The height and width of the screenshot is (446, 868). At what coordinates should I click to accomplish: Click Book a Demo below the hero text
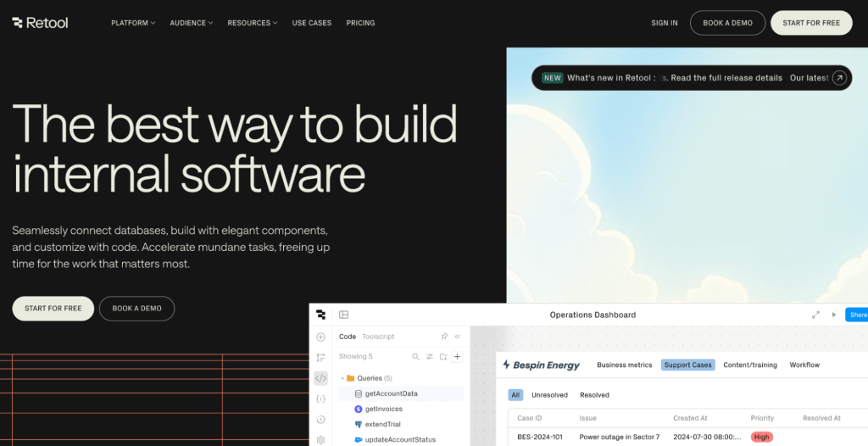coord(136,309)
